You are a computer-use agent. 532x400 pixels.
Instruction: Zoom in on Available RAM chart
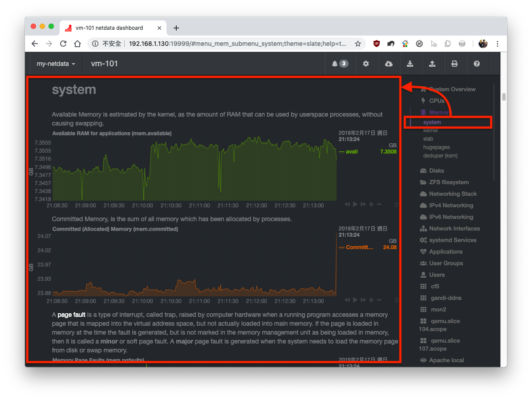371,204
